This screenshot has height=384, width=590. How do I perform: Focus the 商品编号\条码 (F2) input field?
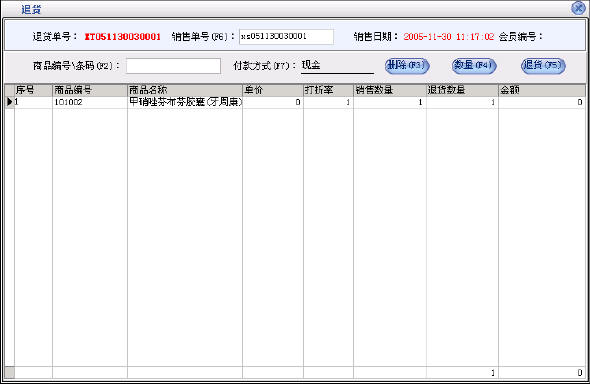point(173,66)
